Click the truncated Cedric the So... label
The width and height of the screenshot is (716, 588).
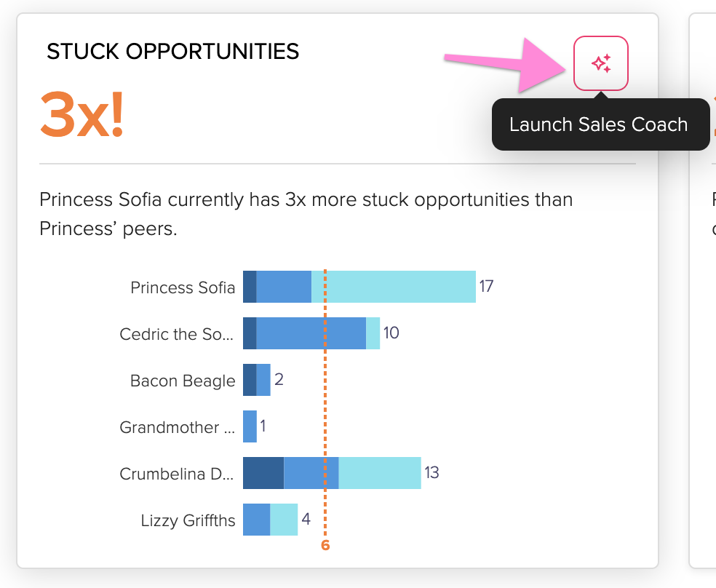click(x=177, y=334)
